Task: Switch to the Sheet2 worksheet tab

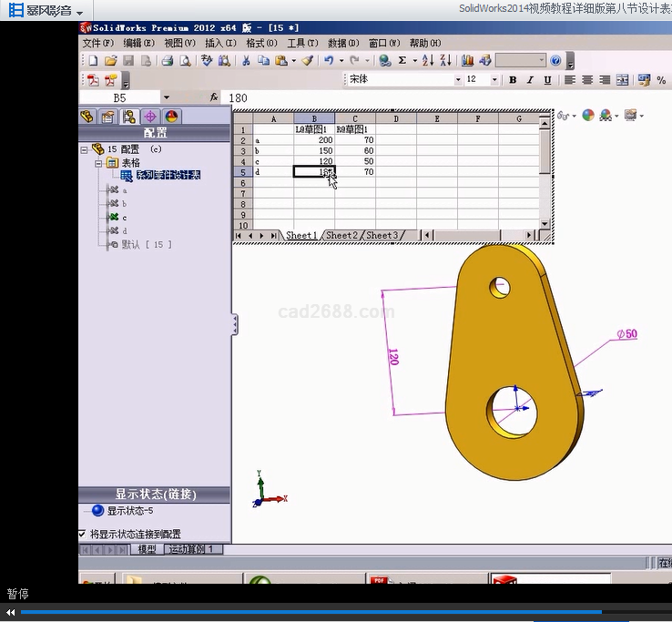Action: pos(342,235)
